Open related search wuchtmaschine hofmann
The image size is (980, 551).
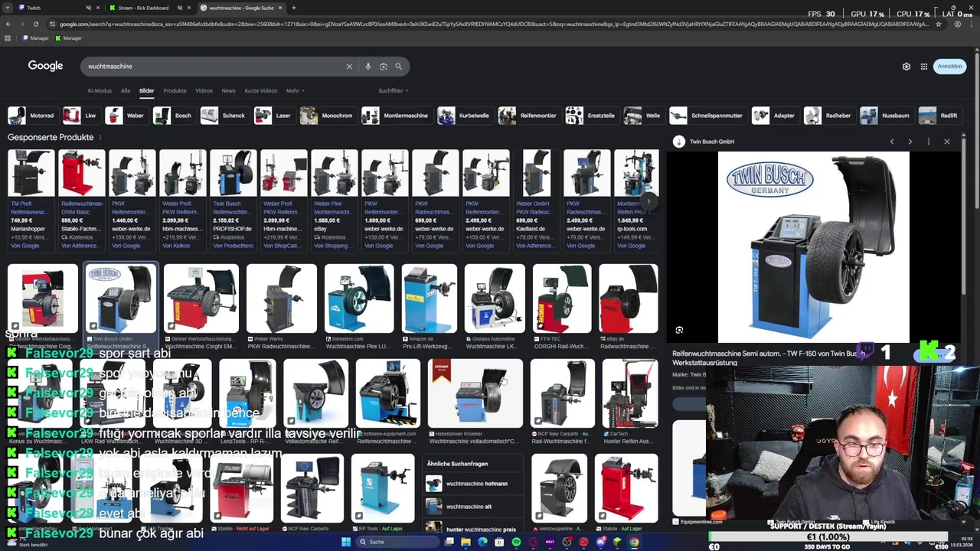472,484
